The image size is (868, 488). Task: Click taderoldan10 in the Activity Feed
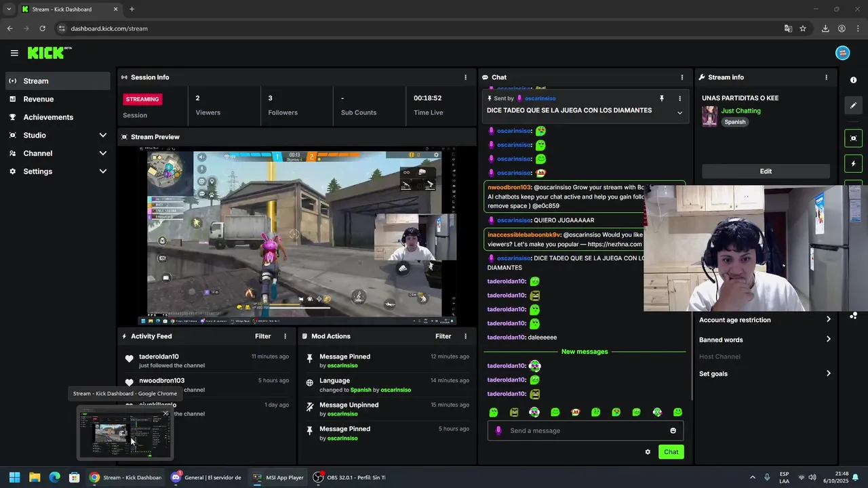[159, 357]
